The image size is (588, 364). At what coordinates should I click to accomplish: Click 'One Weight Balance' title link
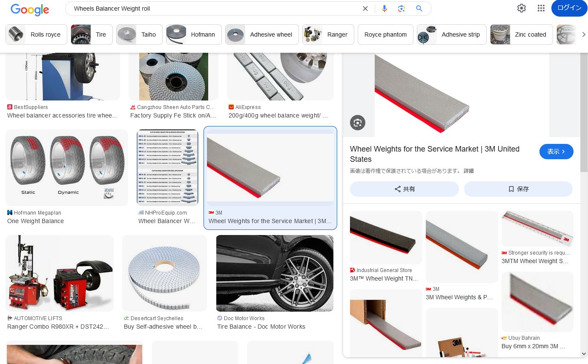click(x=35, y=221)
